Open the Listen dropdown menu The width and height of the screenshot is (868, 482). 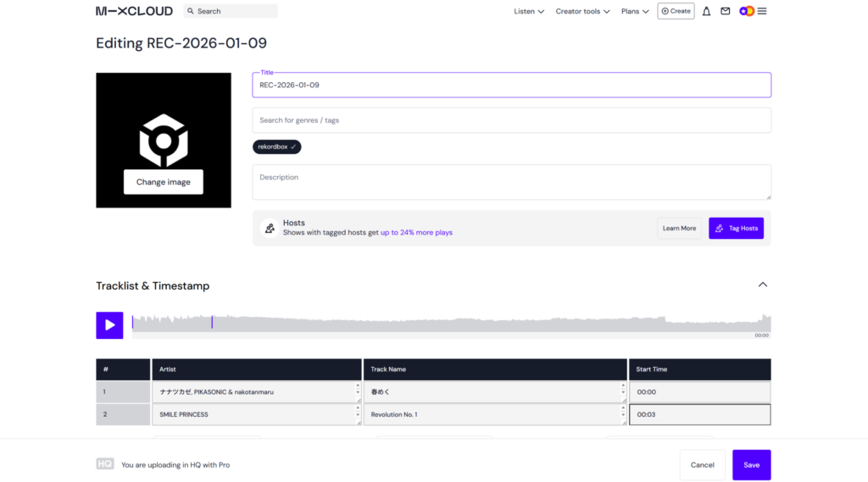coord(529,11)
